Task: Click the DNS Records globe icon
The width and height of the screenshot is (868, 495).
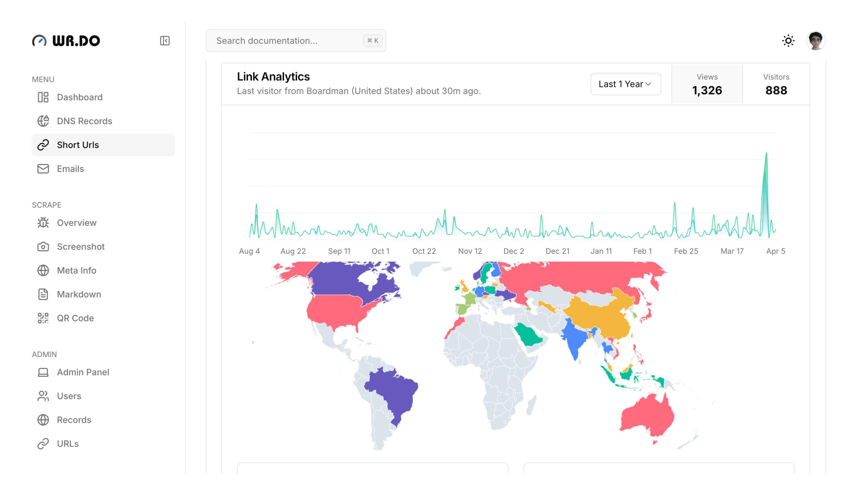Action: tap(43, 121)
